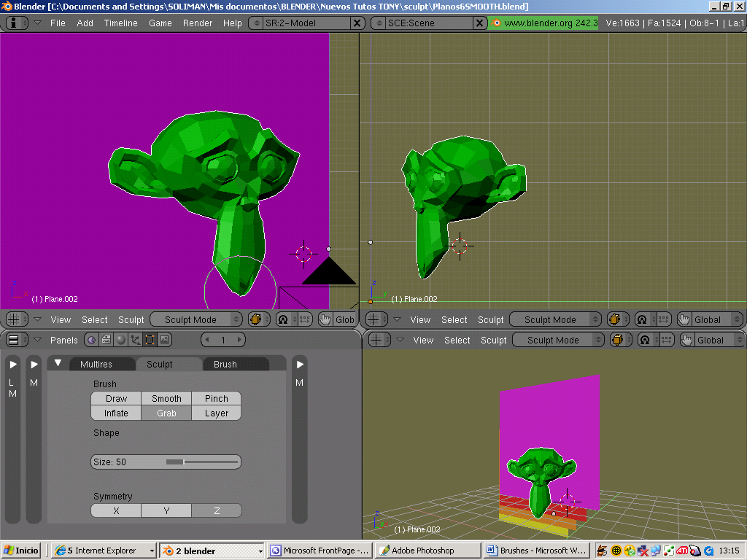Click move-object-centers icon in left viewport header
Viewport: 747px width, 560px height.
[305, 319]
